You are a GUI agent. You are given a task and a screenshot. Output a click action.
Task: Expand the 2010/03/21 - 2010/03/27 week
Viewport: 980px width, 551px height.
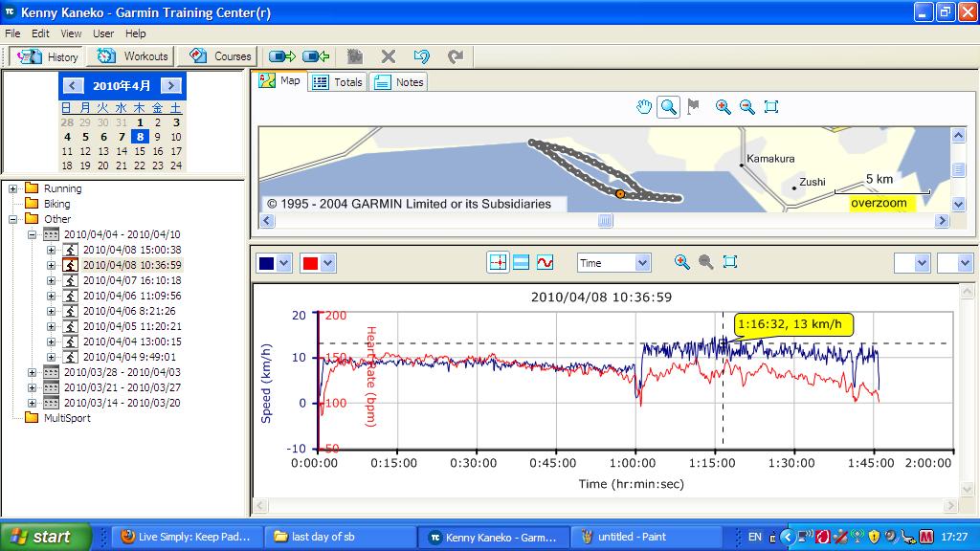32,387
